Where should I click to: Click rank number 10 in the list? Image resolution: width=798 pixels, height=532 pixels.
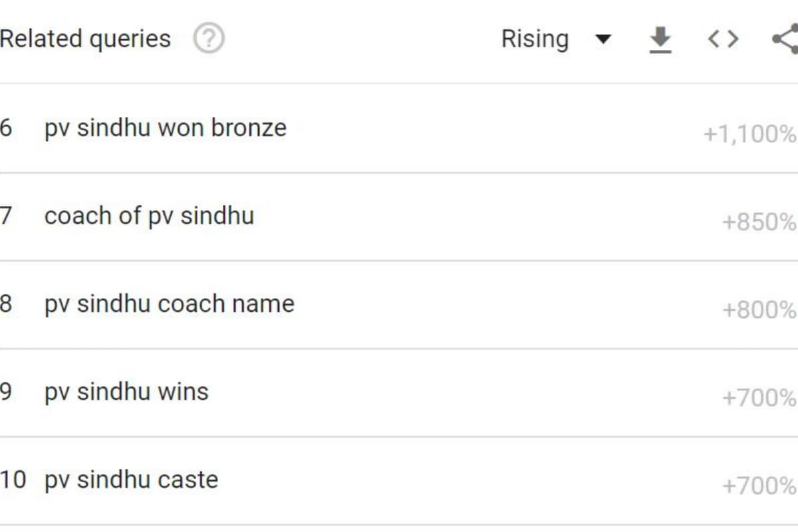13,479
